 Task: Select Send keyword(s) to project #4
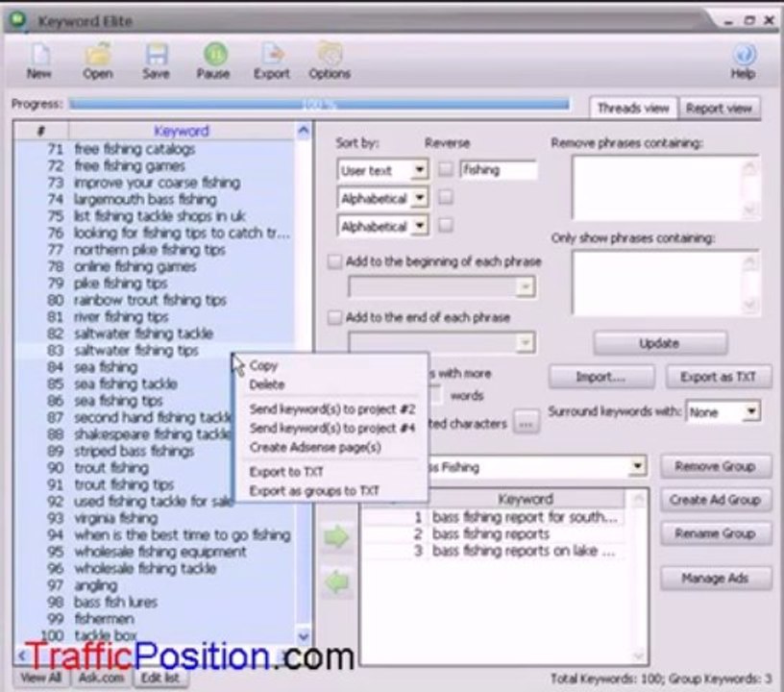[331, 428]
